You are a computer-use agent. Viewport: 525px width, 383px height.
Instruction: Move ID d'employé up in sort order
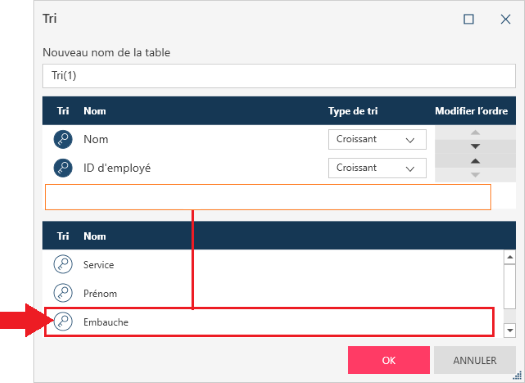click(475, 161)
